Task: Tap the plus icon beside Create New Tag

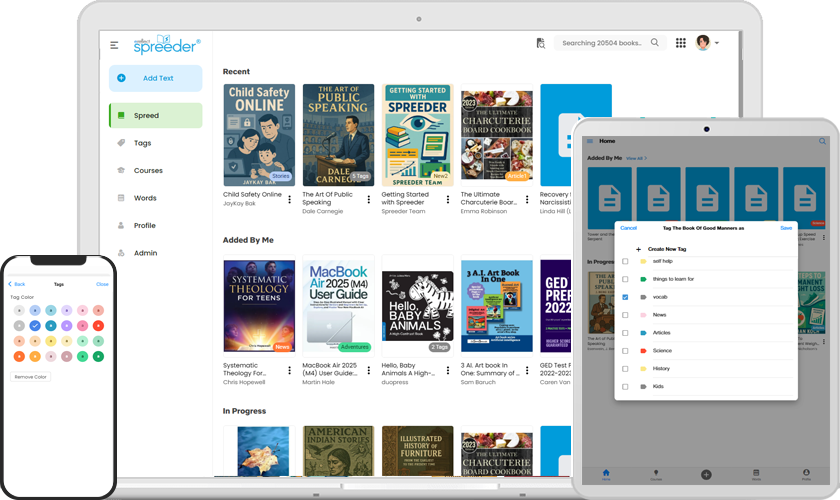Action: click(x=639, y=249)
